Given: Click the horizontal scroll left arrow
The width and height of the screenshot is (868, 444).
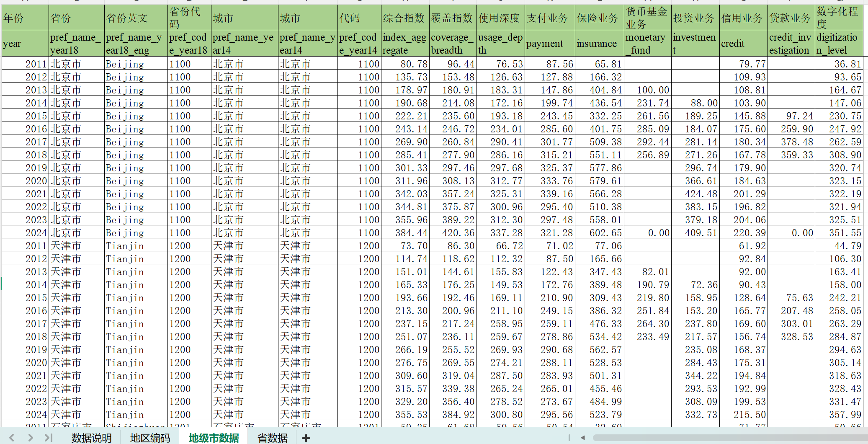Looking at the screenshot, I should [582, 438].
